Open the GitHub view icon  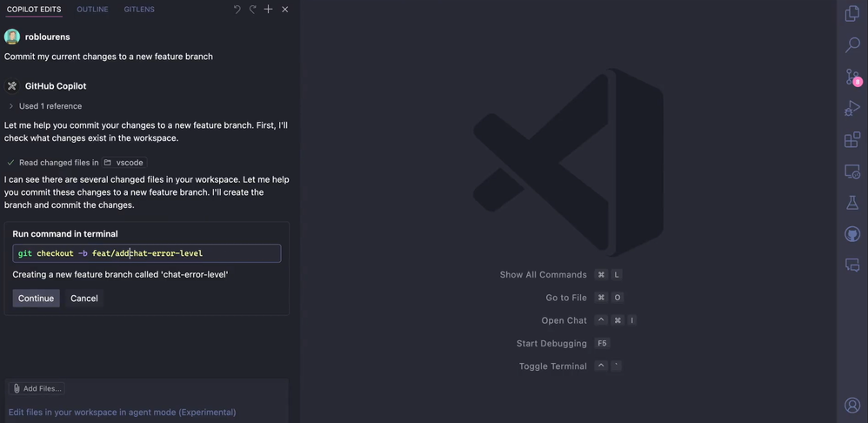852,234
